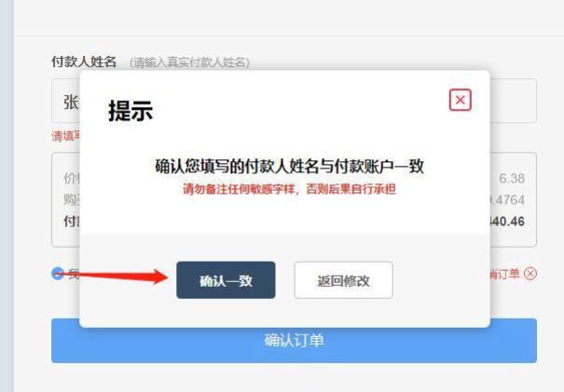Select the red validation message 请填写

pos(66,136)
